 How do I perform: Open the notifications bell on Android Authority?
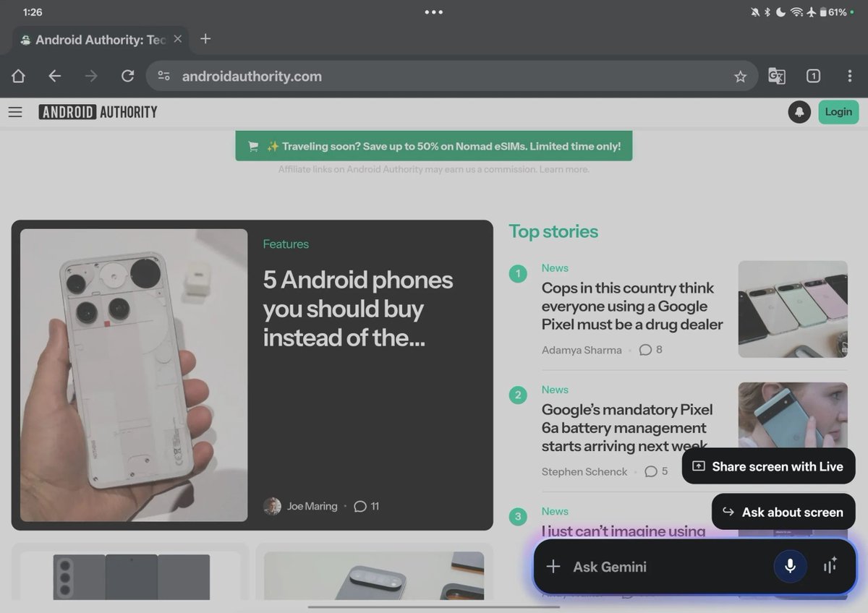coord(799,112)
